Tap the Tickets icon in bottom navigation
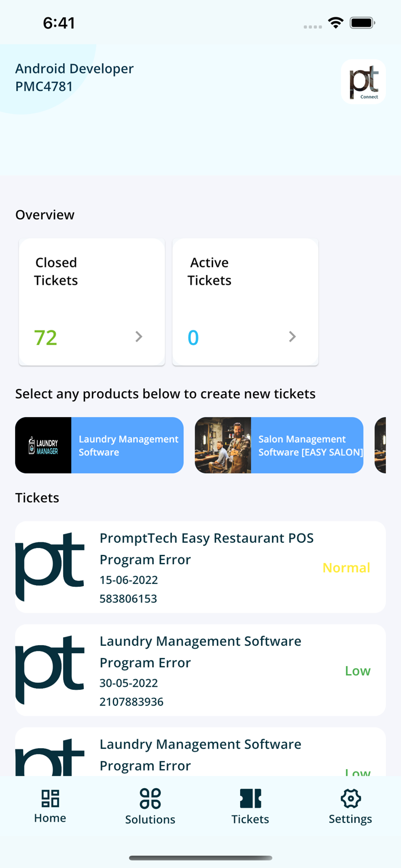The image size is (401, 868). [250, 797]
